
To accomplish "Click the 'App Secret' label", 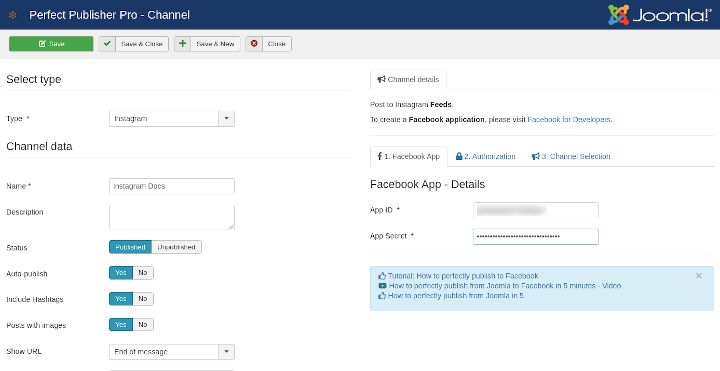I will (392, 236).
